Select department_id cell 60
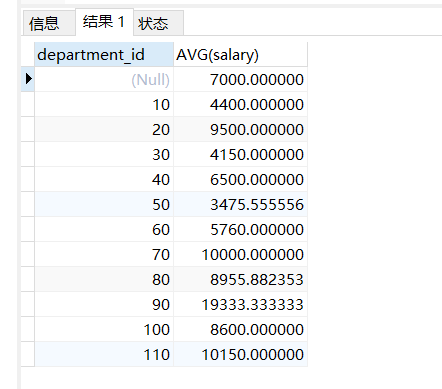 104,229
